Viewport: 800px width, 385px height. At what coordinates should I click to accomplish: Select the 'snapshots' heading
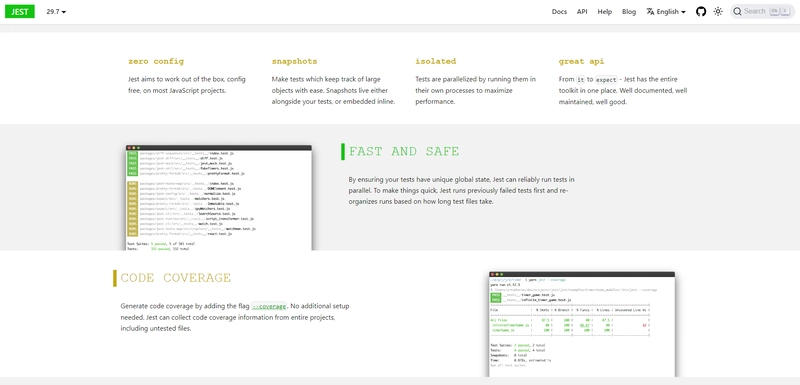point(294,61)
